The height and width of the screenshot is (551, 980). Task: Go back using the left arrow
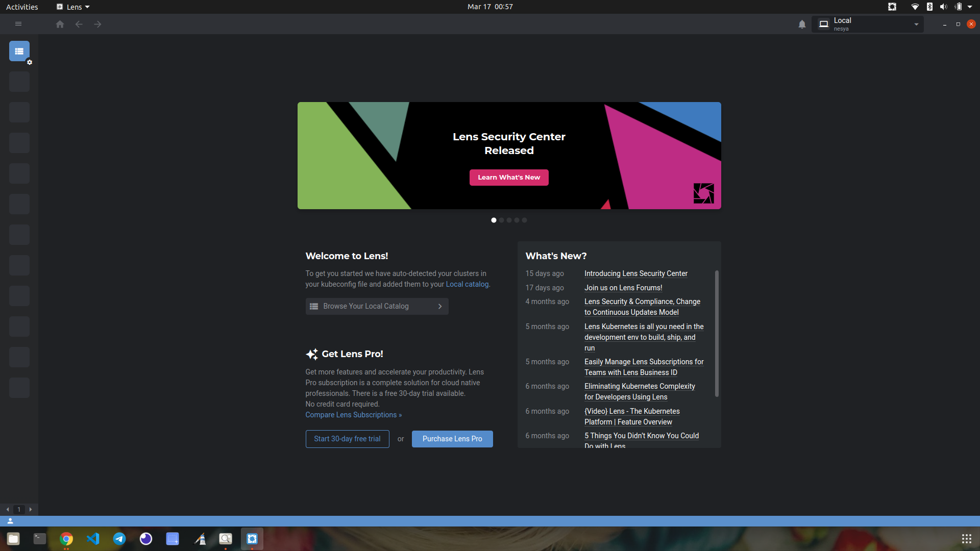[x=79, y=24]
